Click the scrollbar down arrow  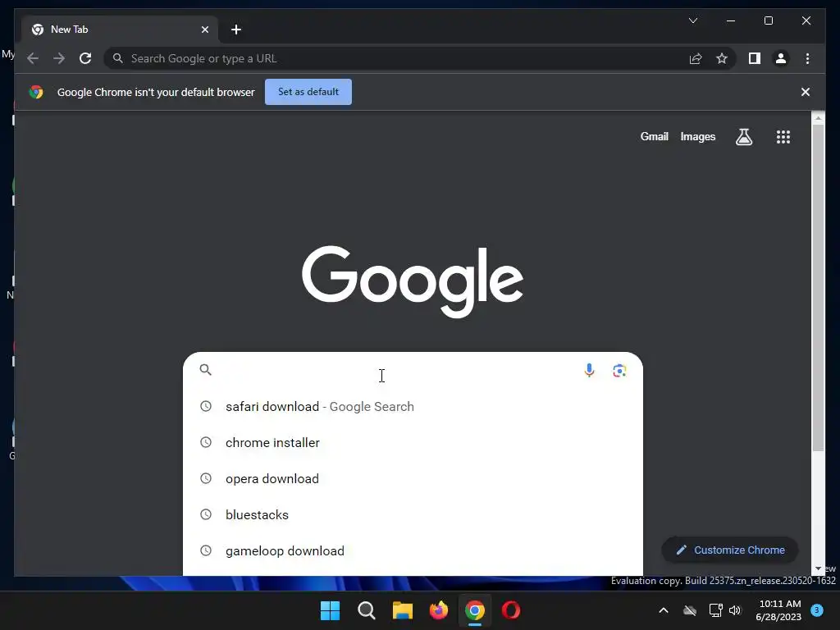point(818,569)
